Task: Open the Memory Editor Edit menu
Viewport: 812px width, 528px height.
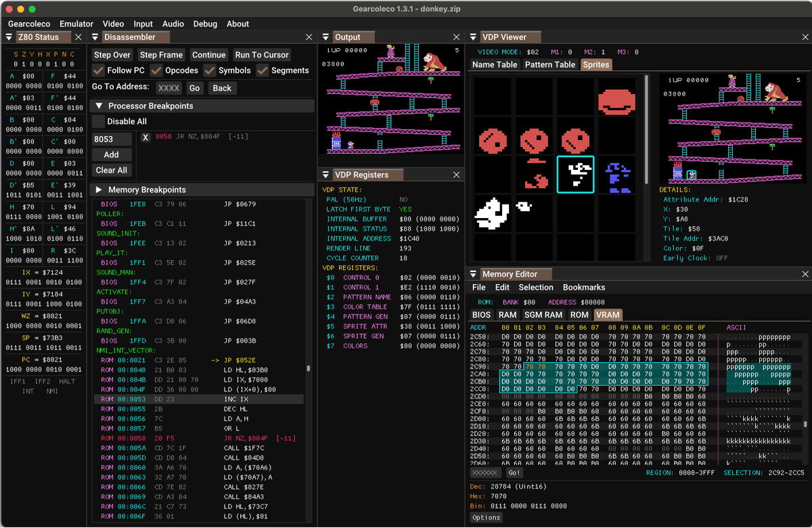Action: [x=502, y=287]
